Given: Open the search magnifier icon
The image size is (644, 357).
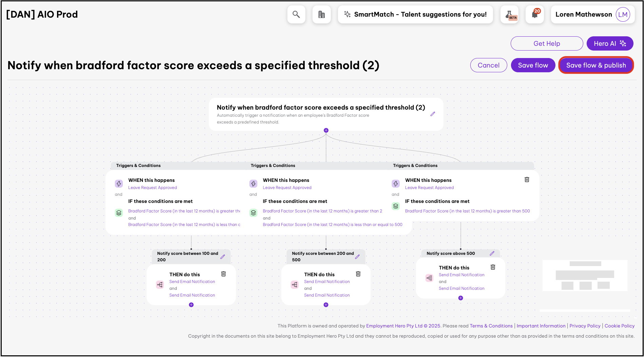Looking at the screenshot, I should [x=296, y=15].
